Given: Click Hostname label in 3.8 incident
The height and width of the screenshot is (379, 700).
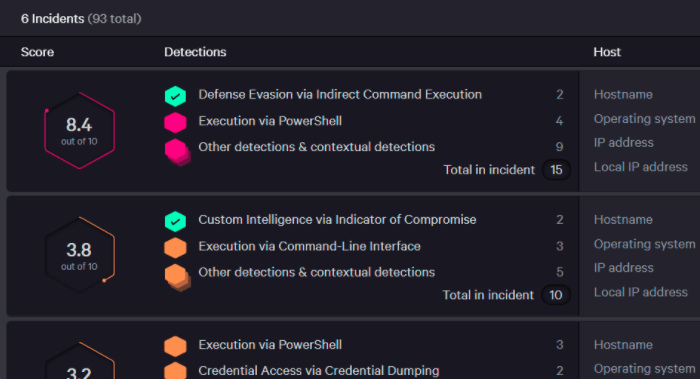Looking at the screenshot, I should click(x=623, y=220).
